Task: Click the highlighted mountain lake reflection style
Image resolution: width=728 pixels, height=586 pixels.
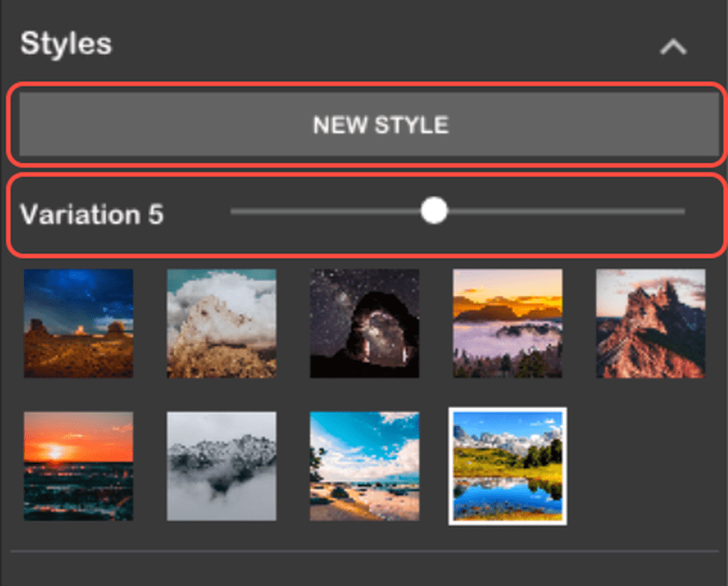Action: (x=507, y=466)
